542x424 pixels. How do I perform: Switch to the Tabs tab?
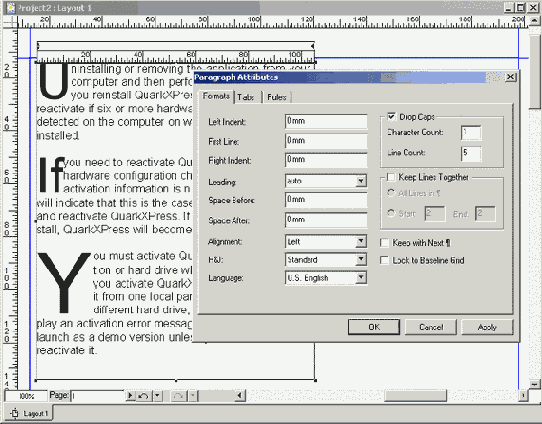tap(246, 97)
